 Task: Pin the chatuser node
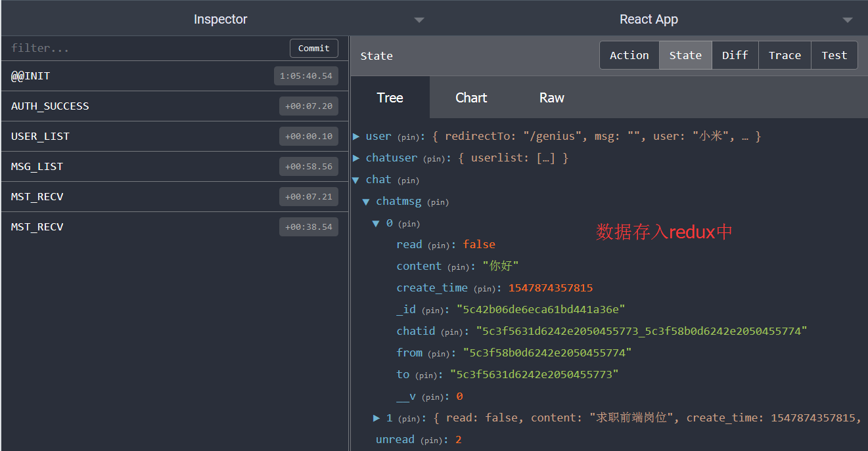coord(435,159)
